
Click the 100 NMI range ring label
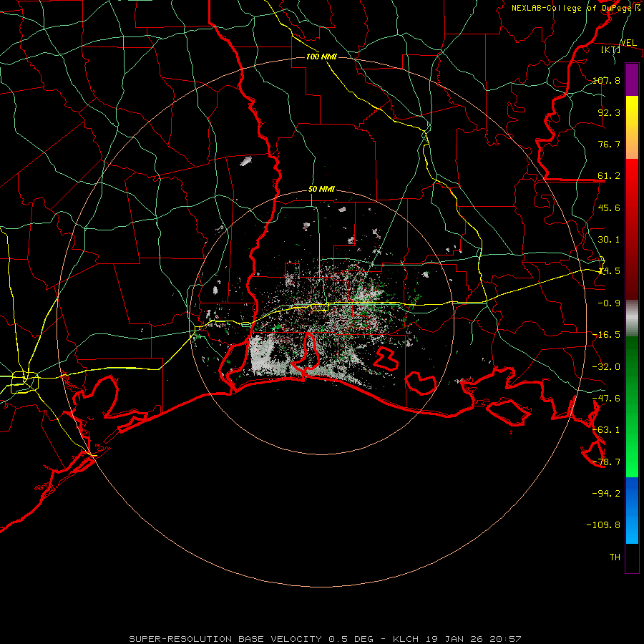coord(321,57)
